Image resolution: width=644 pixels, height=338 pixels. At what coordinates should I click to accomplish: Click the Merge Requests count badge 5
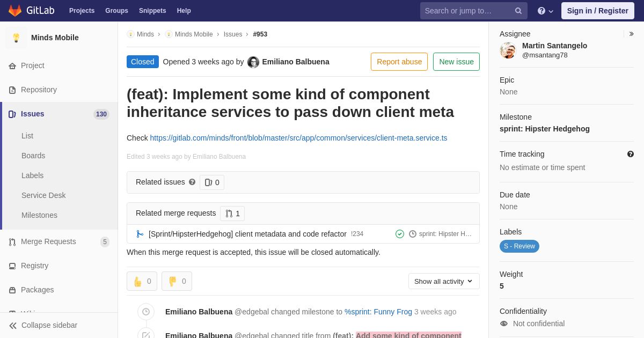pyautogui.click(x=105, y=242)
